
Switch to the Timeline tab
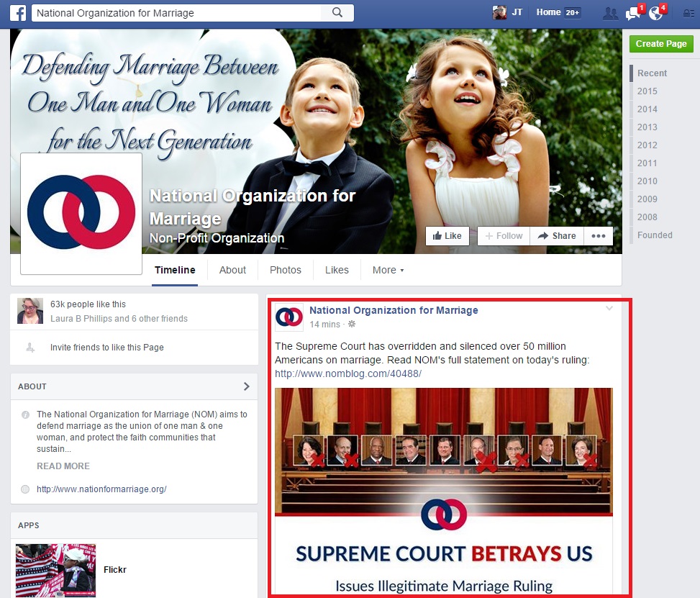(175, 270)
